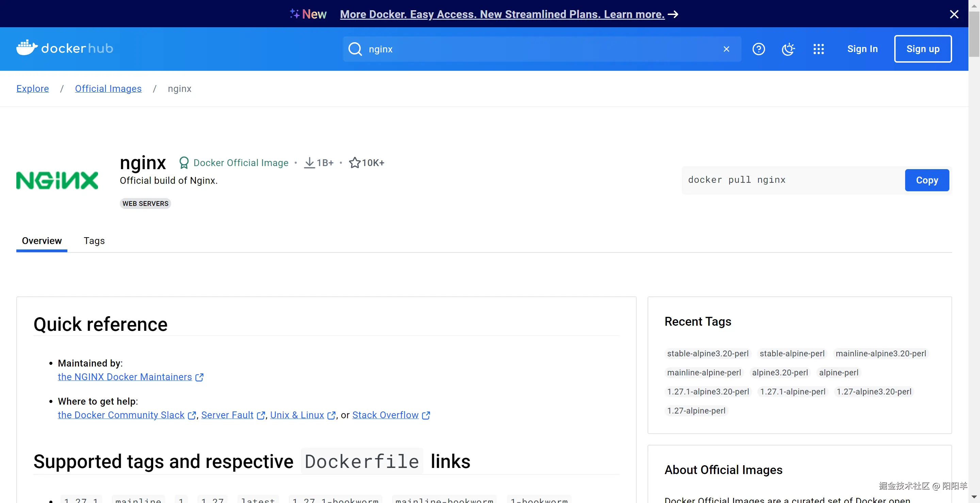
Task: Switch to the Tags tab
Action: coord(94,241)
